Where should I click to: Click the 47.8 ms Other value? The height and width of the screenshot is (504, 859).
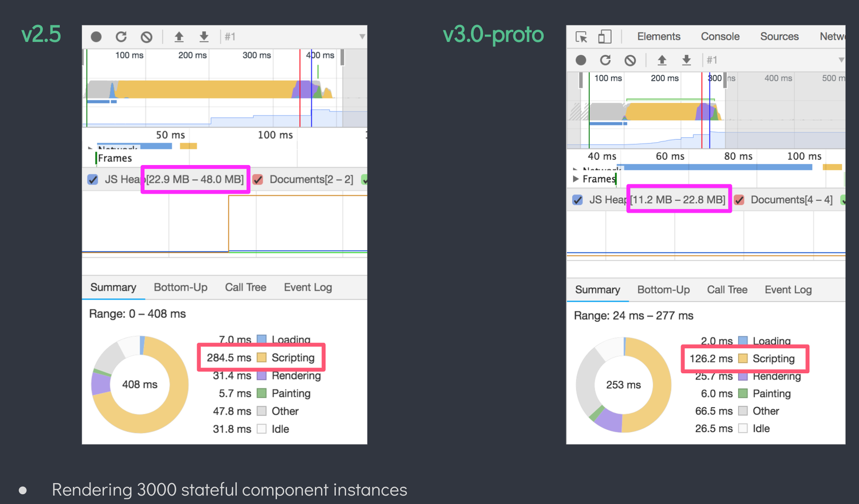[232, 411]
